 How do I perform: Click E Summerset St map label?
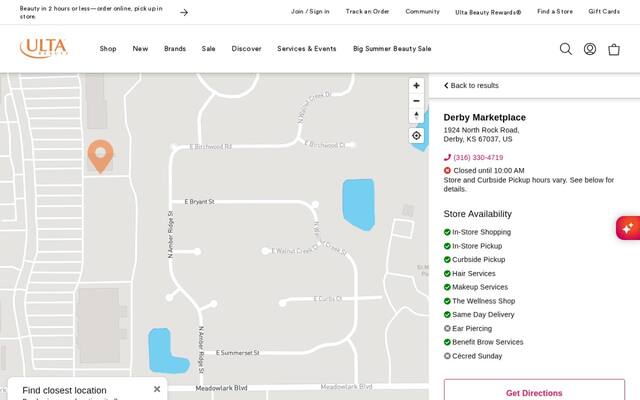coord(238,353)
